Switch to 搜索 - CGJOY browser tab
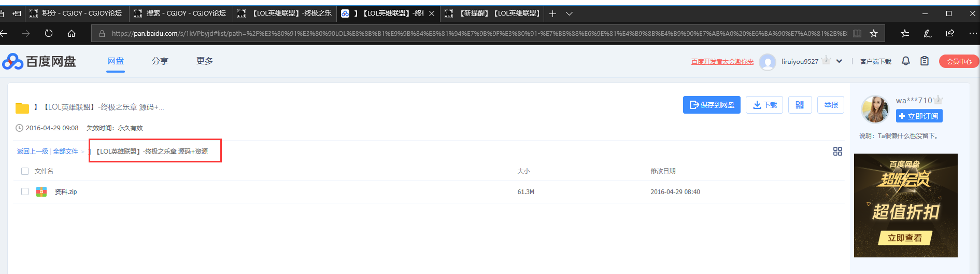The height and width of the screenshot is (274, 980). pyautogui.click(x=180, y=13)
